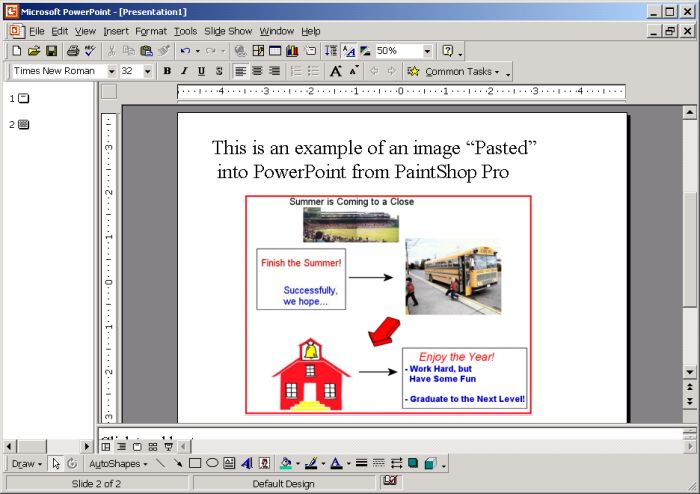Expand the Undo history dropdown arrow
Viewport: 700px width, 494px height.
[x=197, y=51]
